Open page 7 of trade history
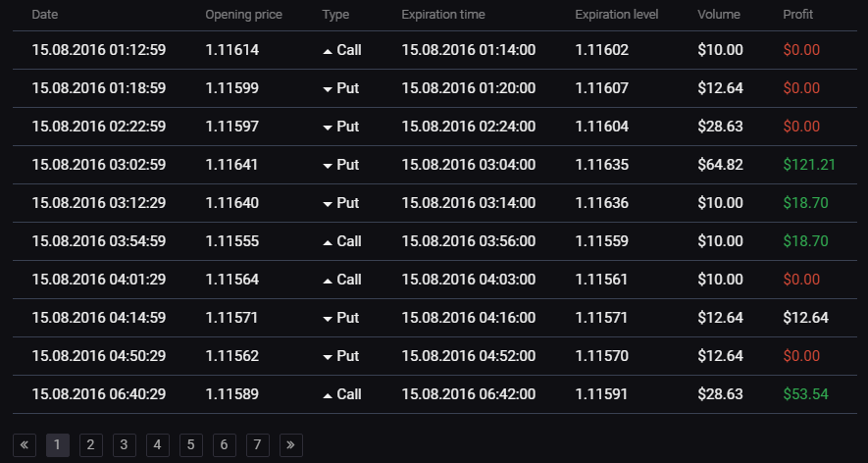The image size is (868, 463). [257, 444]
